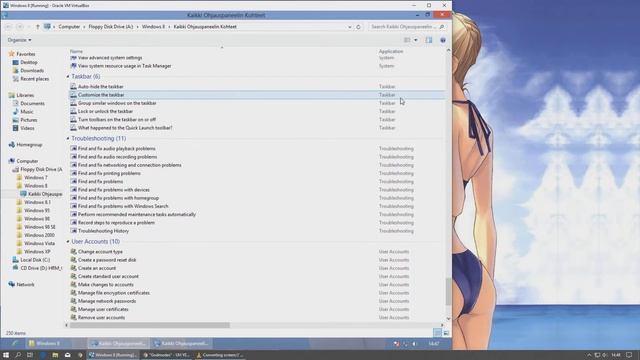Screen dimensions: 640x360
Task: Collapse the Taskbar (6) group
Action: 68,76
